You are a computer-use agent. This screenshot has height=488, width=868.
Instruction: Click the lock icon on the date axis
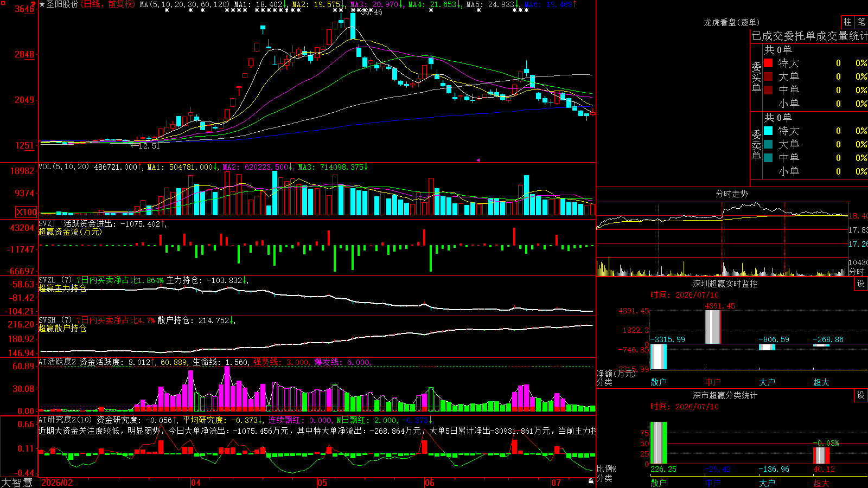tap(591, 481)
